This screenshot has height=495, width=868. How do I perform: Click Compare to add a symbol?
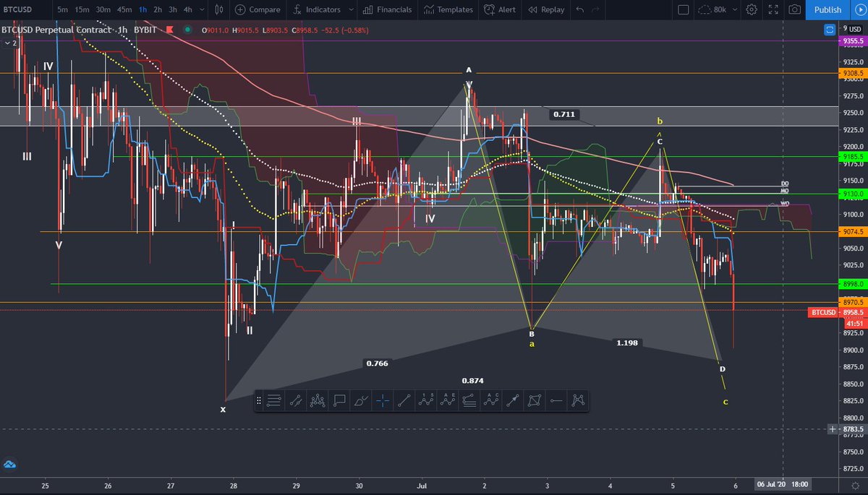point(256,9)
